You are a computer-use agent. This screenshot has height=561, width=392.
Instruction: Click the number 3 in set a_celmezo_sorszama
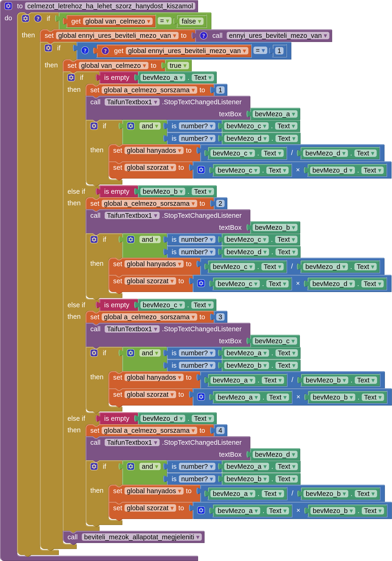(220, 317)
